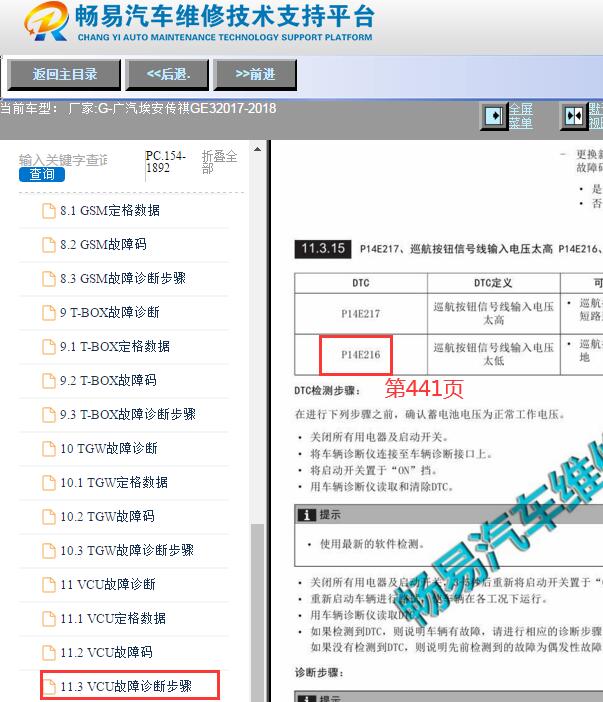Screen dimensions: 603x702
Task: Select 8.3 GSM故障诊断步骤
Action: 124,278
